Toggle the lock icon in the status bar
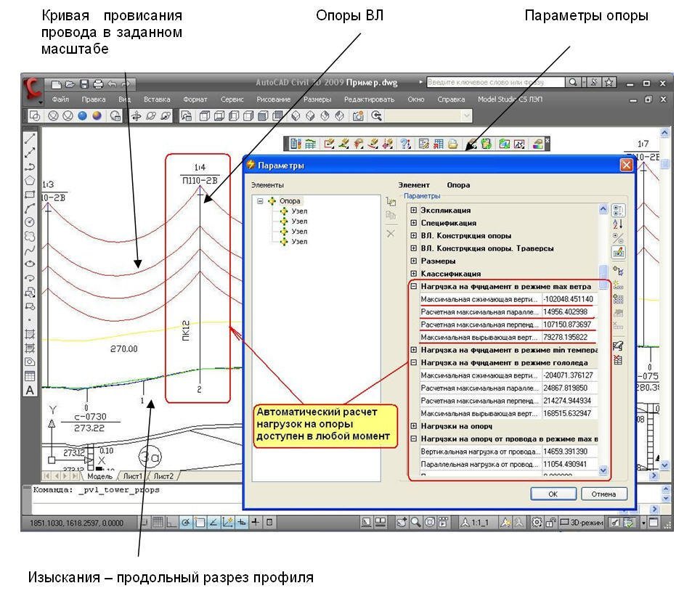 (551, 522)
